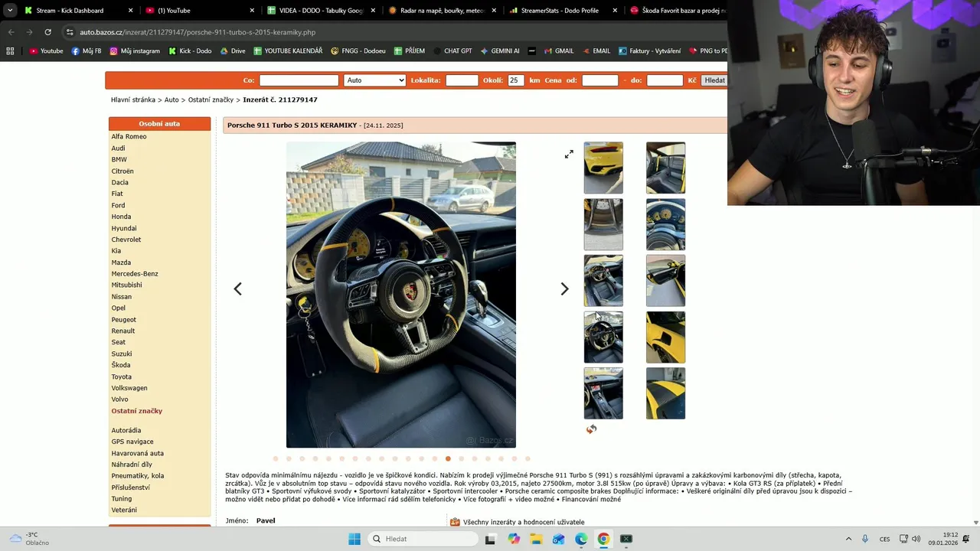Open the Apps grid in the bookmarks bar
This screenshot has width=980, height=551.
10,51
